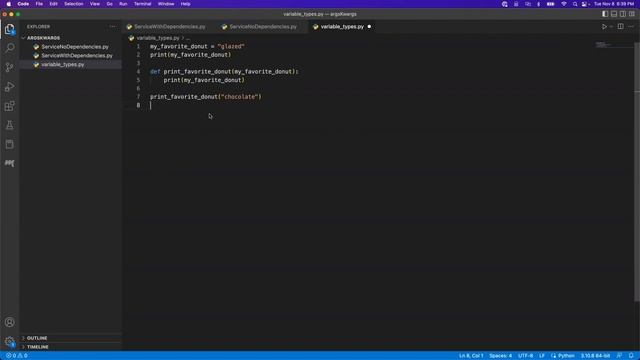Image resolution: width=640 pixels, height=360 pixels.
Task: Open the Wi-Fi menu bar icon
Action: tap(564, 4)
